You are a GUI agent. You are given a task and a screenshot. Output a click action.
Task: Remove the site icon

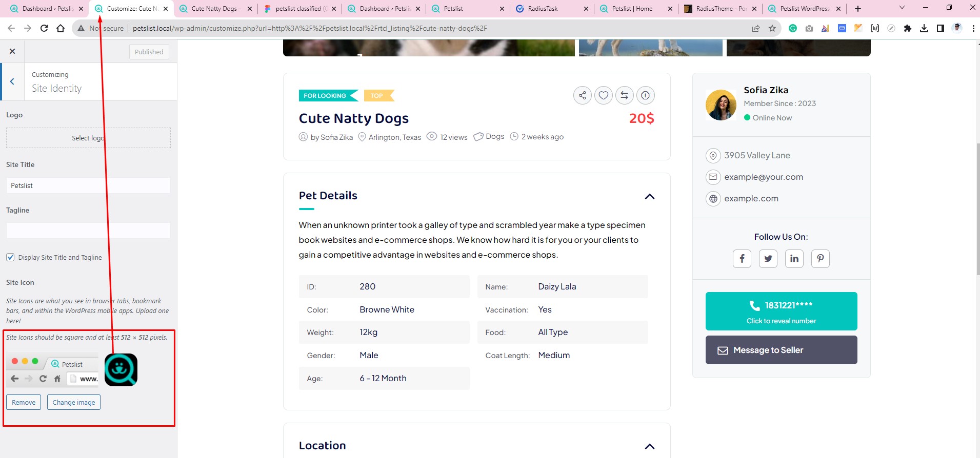coord(24,402)
